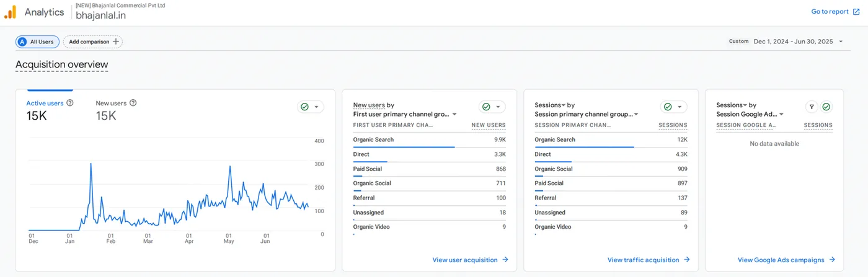Click the View Google Ads campaigns link
Viewport: 868px width, 277px height.
tap(786, 260)
